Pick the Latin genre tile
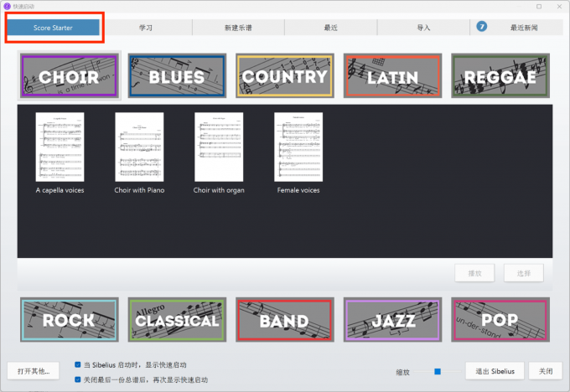The width and height of the screenshot is (570, 392). pyautogui.click(x=392, y=76)
